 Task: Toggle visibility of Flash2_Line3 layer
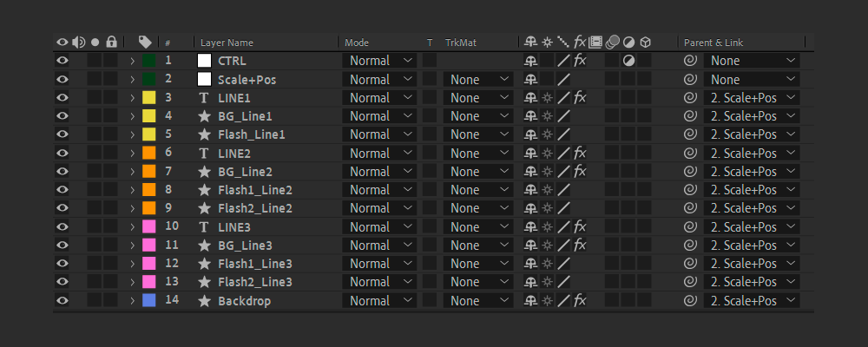pos(62,282)
